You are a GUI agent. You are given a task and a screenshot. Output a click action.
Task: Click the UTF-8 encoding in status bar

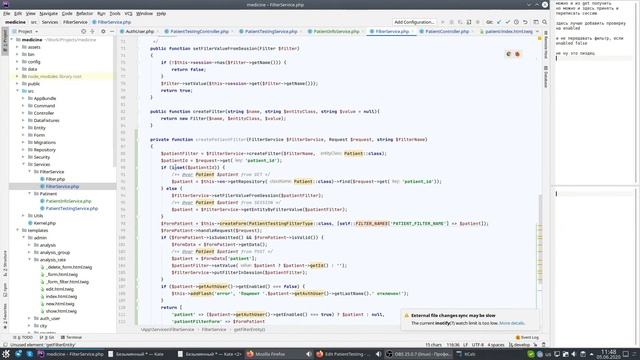click(478, 345)
